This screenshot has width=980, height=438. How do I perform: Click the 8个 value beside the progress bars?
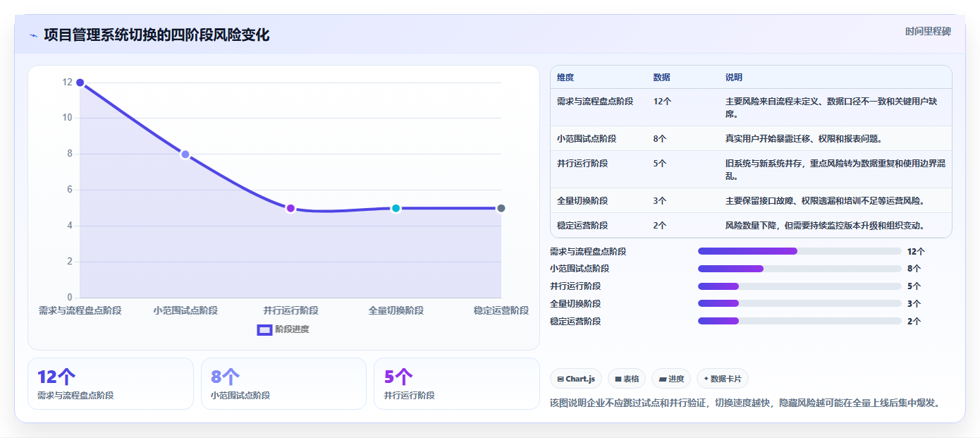(x=914, y=269)
